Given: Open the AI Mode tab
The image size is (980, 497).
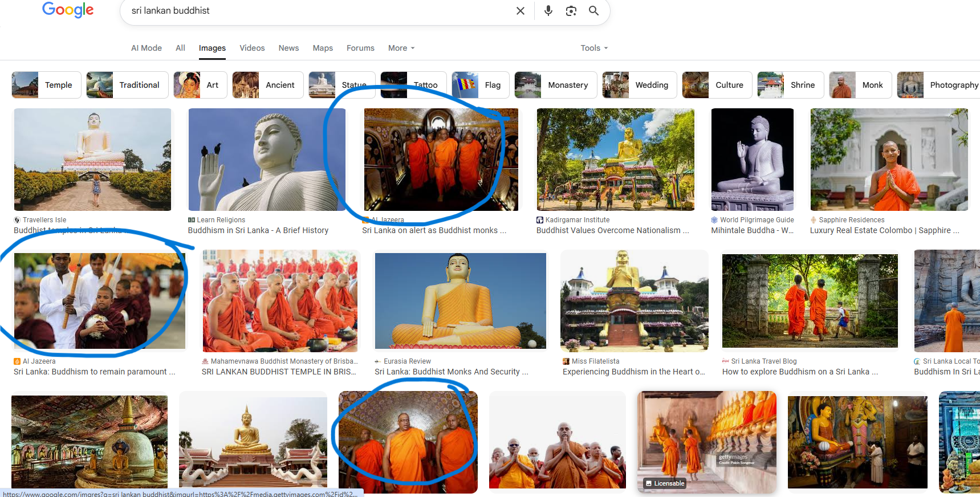Looking at the screenshot, I should click(x=147, y=48).
